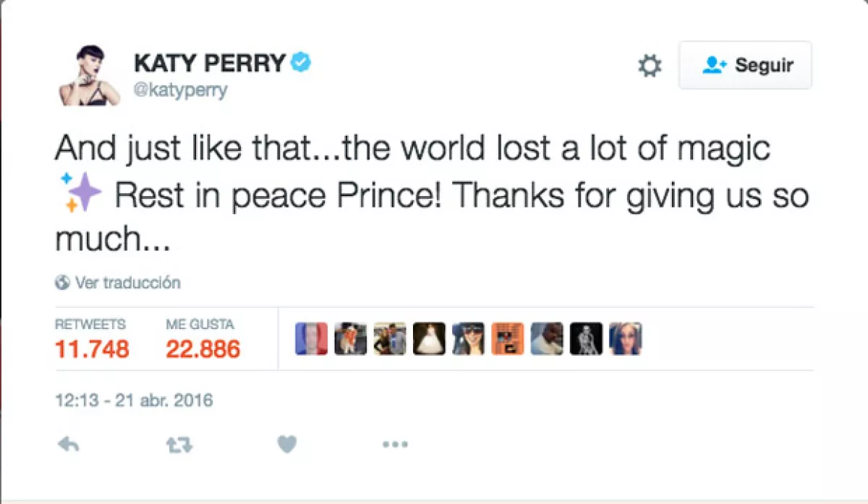This screenshot has width=868, height=504.
Task: Click the verified badge next to KATY PERRY
Action: click(301, 63)
